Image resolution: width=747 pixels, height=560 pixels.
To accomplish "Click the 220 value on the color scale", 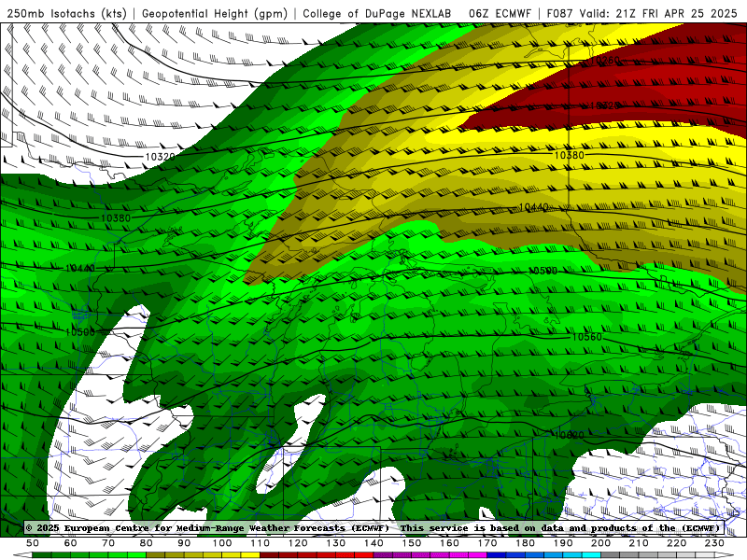I will tap(676, 543).
